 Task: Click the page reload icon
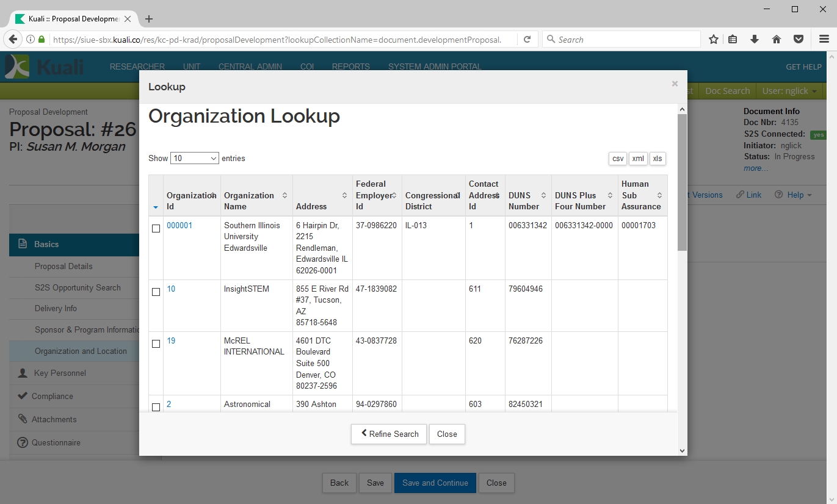coord(527,40)
